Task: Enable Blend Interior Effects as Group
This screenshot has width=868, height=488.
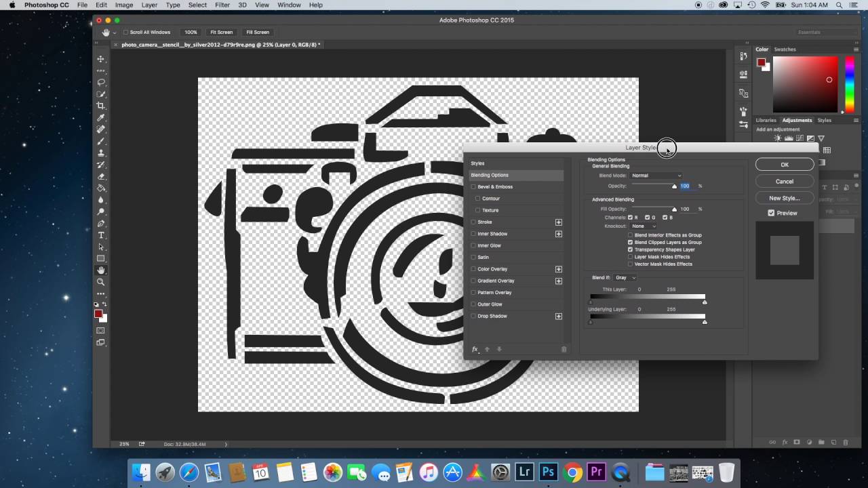Action: pos(631,235)
